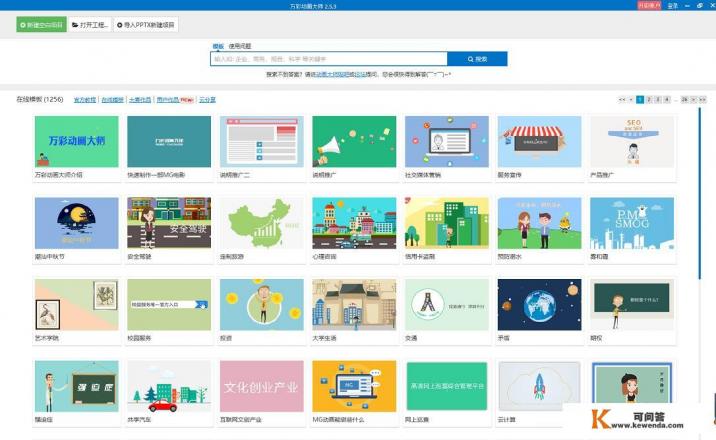
Task: Jump to last page with double-arrow
Action: point(705,100)
